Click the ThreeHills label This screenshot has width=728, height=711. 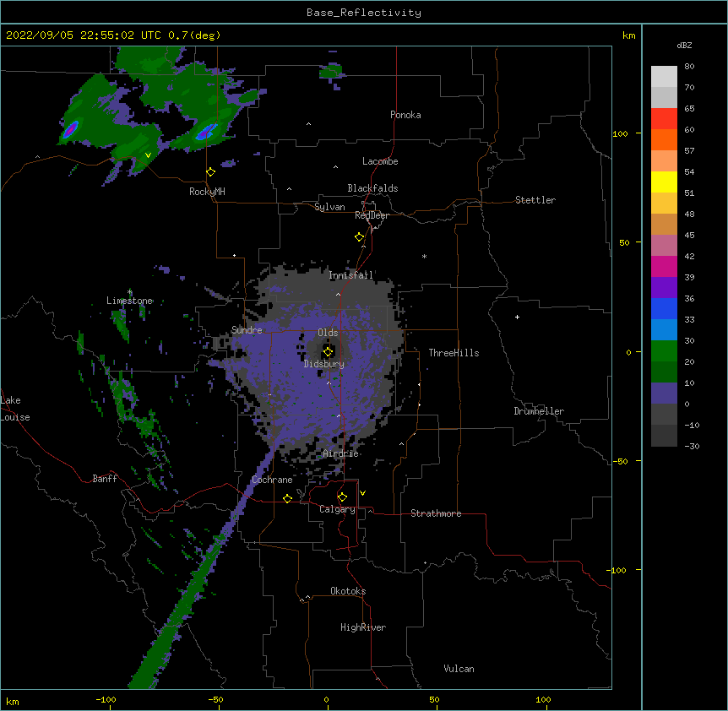tap(454, 353)
